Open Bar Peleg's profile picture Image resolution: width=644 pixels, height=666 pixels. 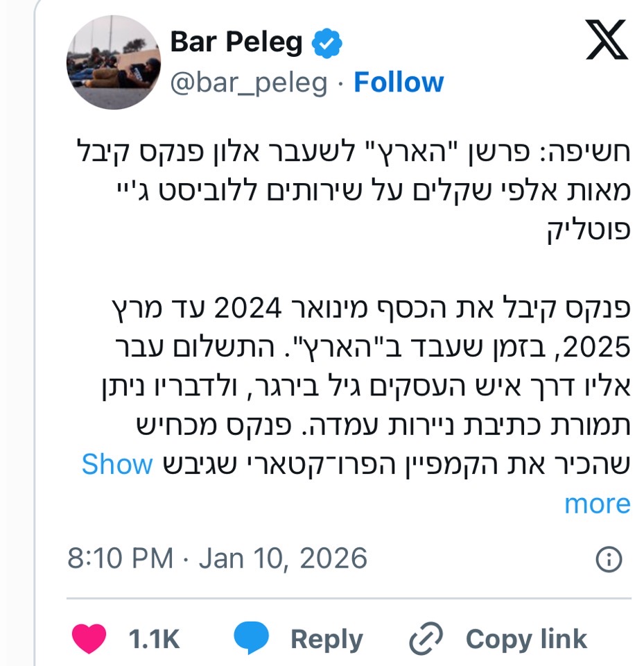(x=113, y=62)
